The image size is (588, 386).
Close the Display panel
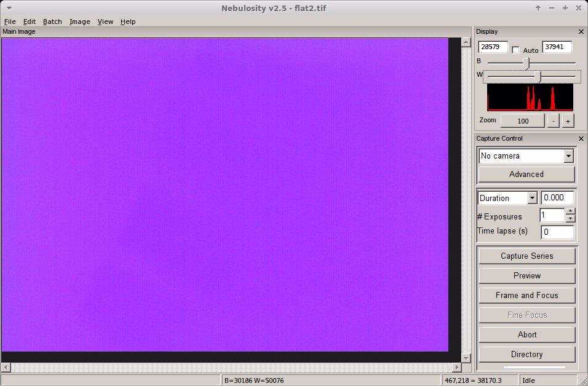581,32
